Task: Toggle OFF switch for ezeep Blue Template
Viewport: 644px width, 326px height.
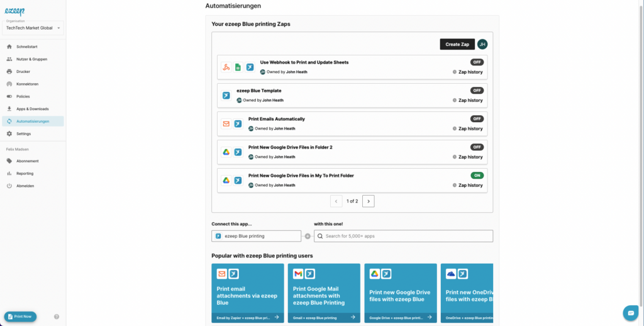Action: point(477,91)
